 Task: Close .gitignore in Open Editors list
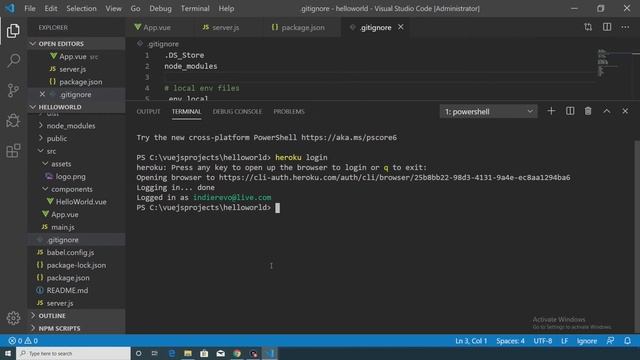coord(42,94)
